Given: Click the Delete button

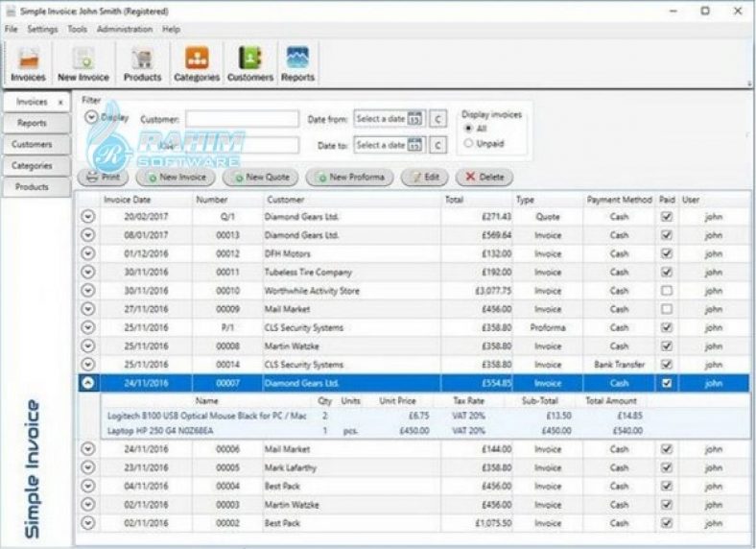Looking at the screenshot, I should pos(484,178).
